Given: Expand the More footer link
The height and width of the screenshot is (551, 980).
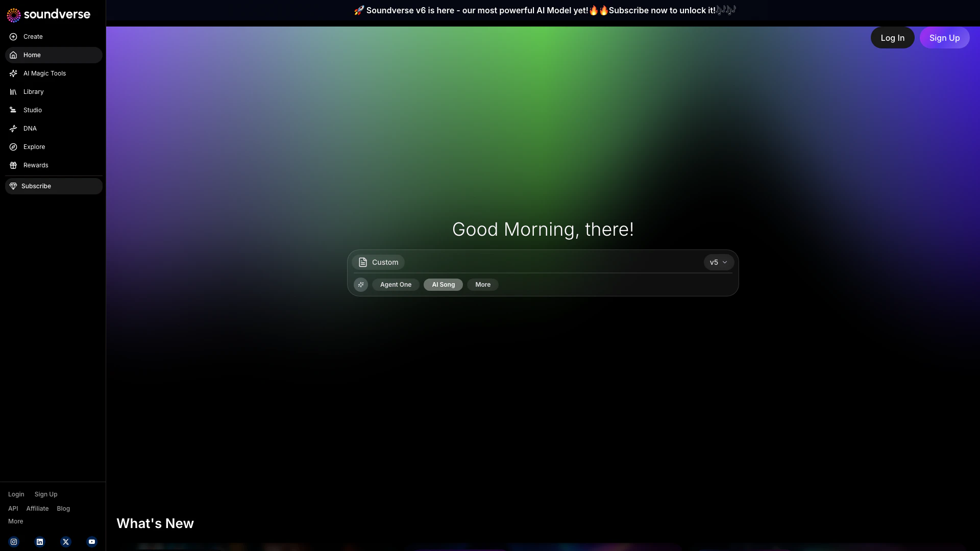Looking at the screenshot, I should [16, 521].
